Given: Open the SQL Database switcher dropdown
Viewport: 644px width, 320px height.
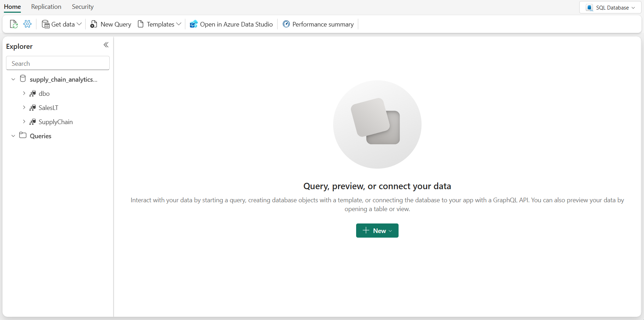Looking at the screenshot, I should coord(610,7).
